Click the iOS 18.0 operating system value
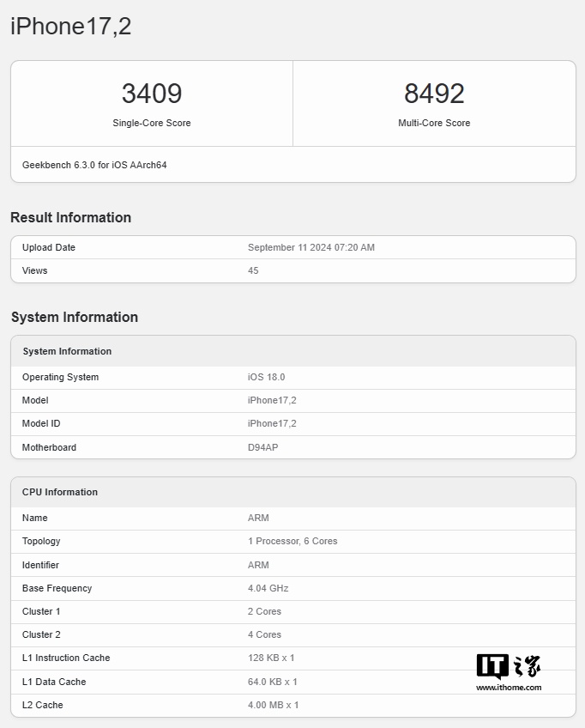The image size is (585, 728). coord(266,377)
